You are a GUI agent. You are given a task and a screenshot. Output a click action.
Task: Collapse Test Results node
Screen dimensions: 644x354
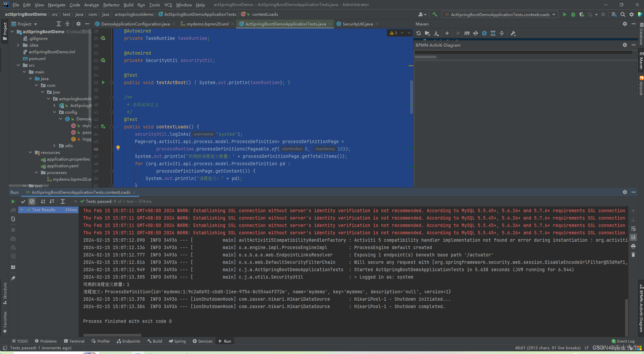[22, 210]
